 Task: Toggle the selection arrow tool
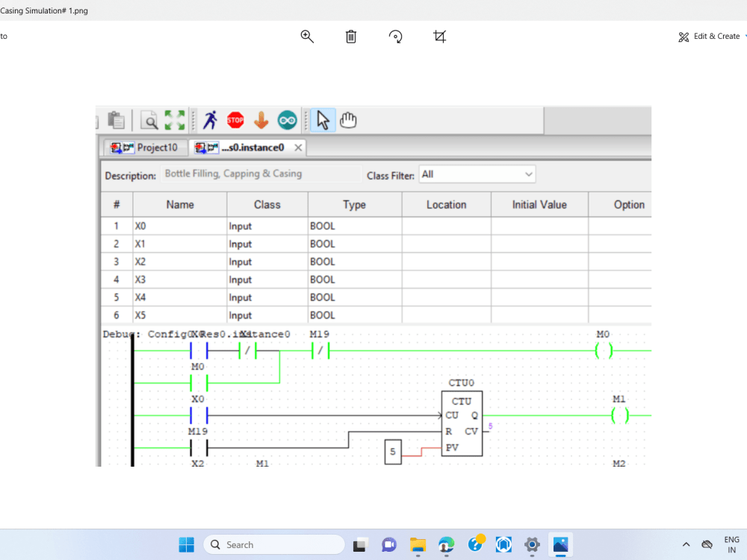[323, 119]
